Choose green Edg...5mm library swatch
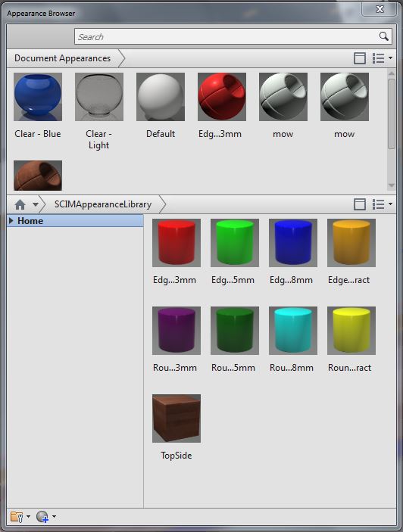 pos(235,243)
